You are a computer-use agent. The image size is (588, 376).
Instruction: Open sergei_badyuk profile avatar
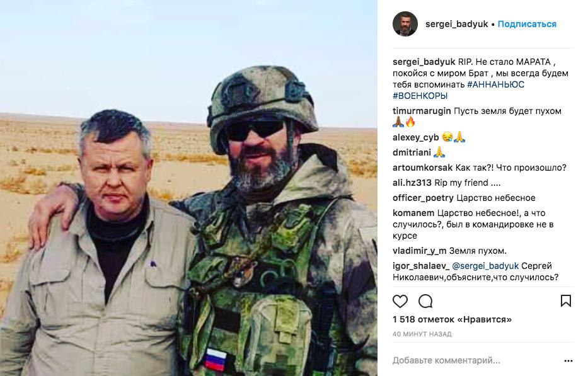[405, 24]
